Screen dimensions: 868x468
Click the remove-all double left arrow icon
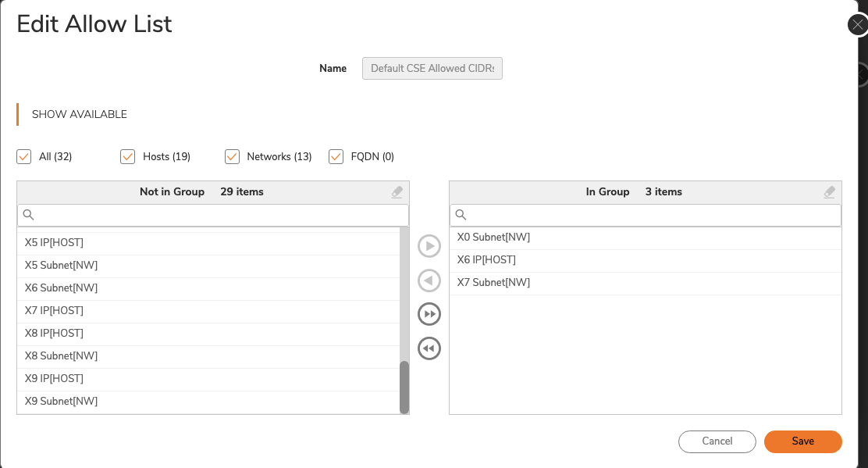coord(429,348)
